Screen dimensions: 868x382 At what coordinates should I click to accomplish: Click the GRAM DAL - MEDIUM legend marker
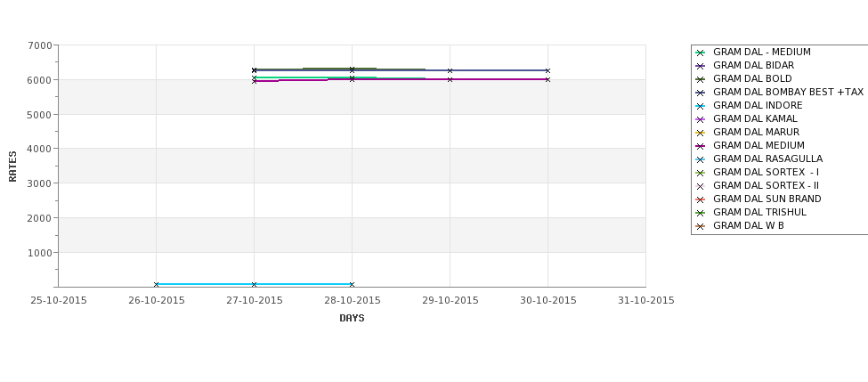pos(700,53)
